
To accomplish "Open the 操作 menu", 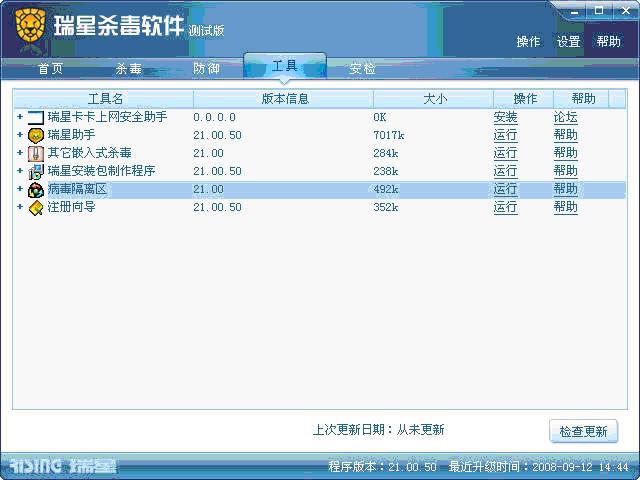I will [x=528, y=41].
